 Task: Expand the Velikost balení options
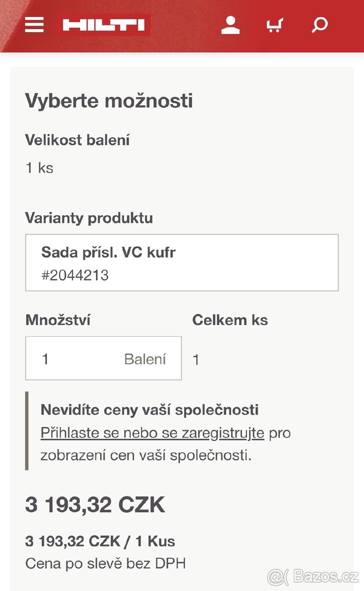[78, 140]
